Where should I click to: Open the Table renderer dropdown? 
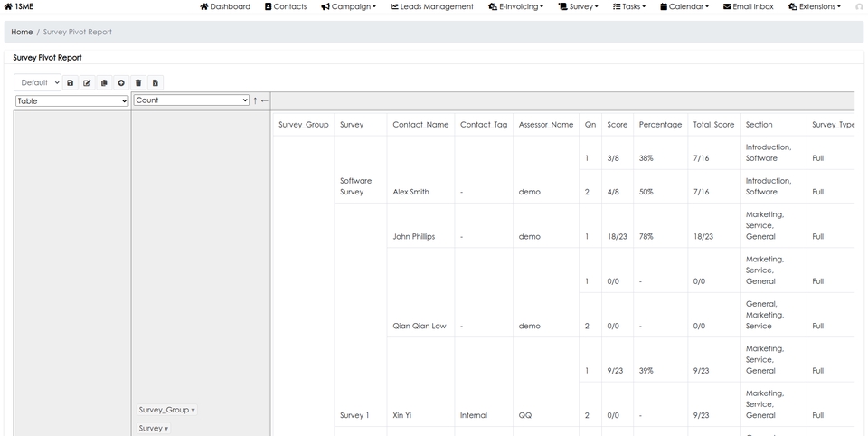click(72, 100)
